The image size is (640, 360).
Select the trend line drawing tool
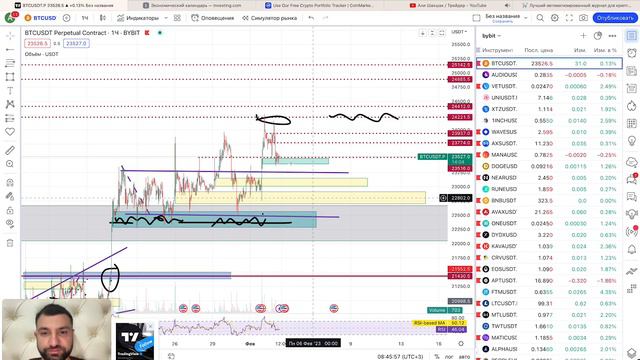10,49
